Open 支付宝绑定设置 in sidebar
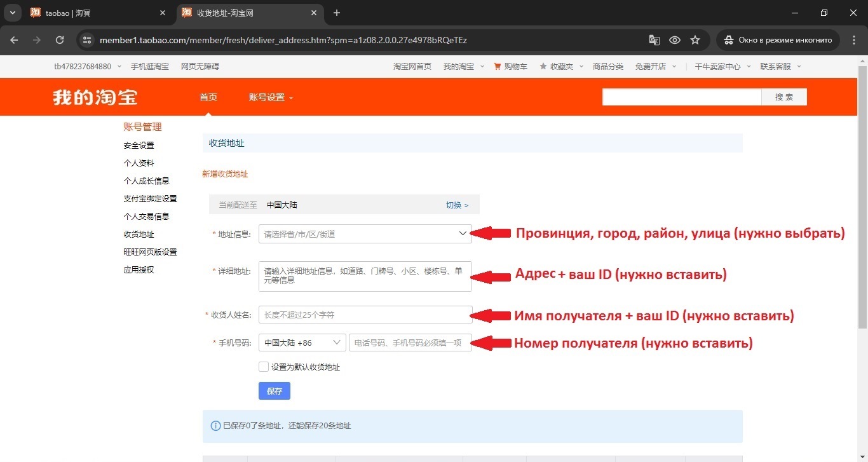The image size is (868, 462). pos(151,198)
